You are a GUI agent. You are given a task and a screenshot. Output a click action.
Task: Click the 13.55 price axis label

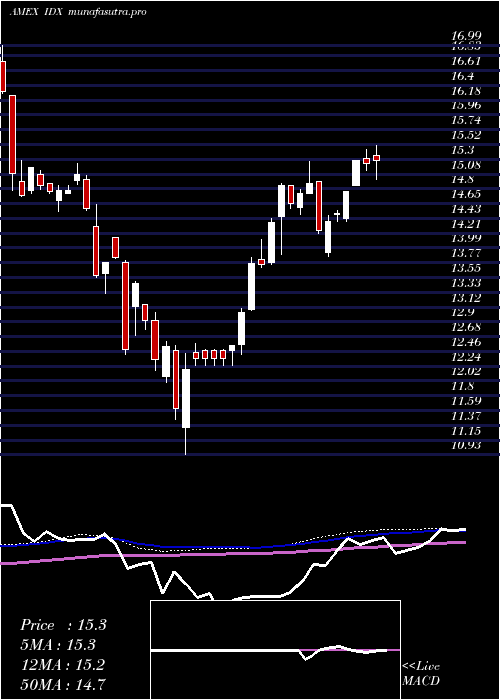[x=466, y=268]
